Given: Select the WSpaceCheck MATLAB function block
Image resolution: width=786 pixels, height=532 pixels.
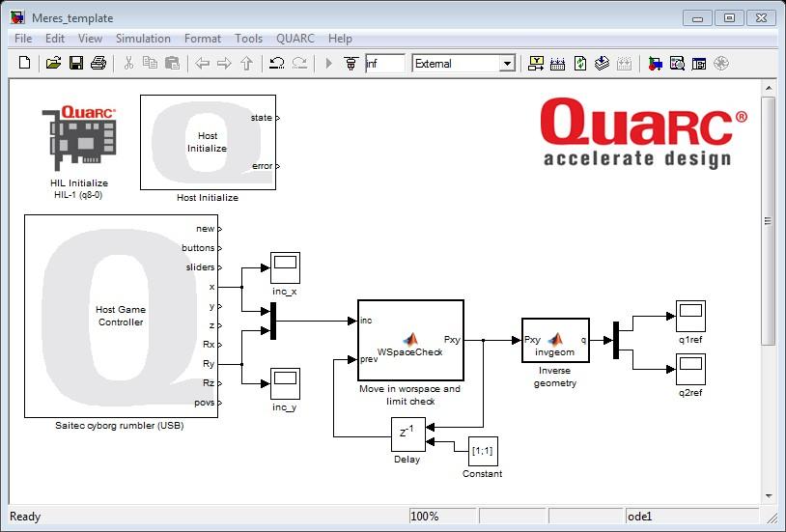Looking at the screenshot, I should click(x=410, y=341).
